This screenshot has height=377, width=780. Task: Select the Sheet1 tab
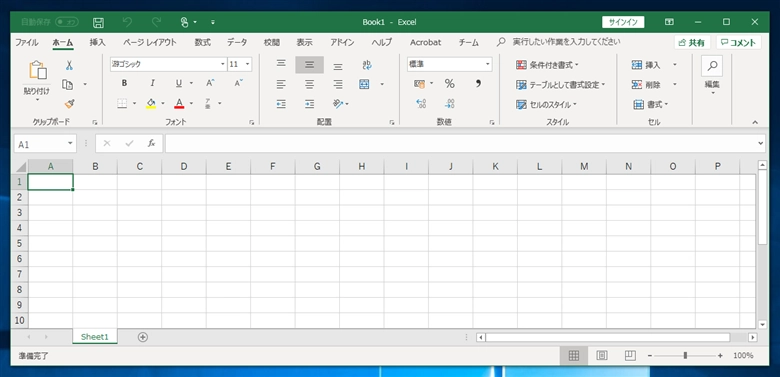coord(95,337)
